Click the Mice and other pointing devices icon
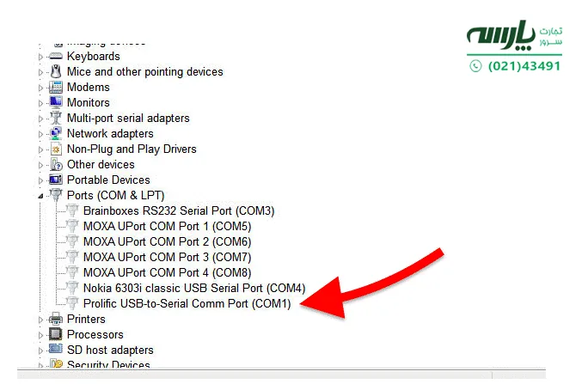This screenshot has width=588, height=384. [x=56, y=71]
